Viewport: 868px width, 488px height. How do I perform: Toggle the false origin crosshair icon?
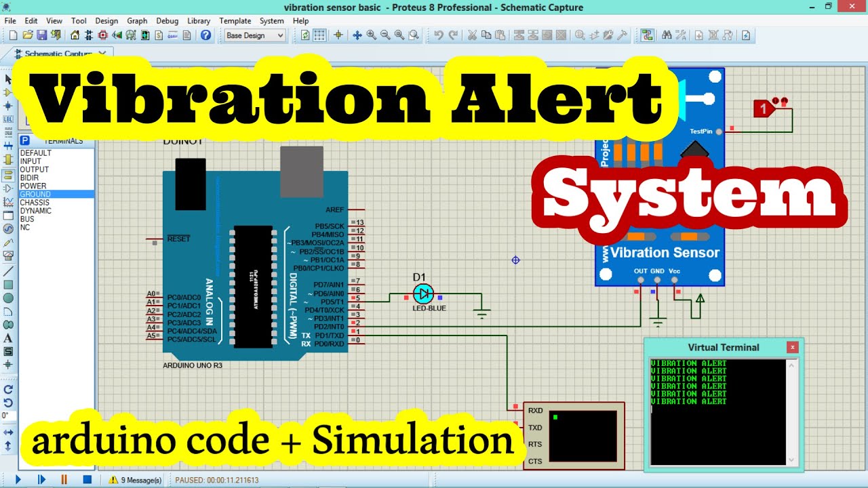point(338,35)
